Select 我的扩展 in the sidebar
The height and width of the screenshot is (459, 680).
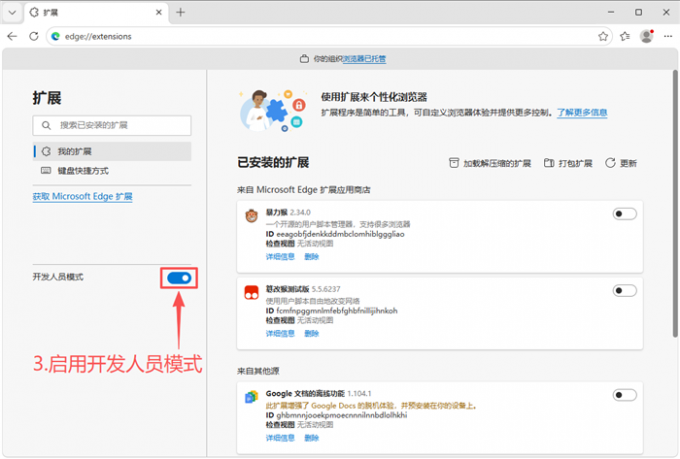pyautogui.click(x=112, y=151)
